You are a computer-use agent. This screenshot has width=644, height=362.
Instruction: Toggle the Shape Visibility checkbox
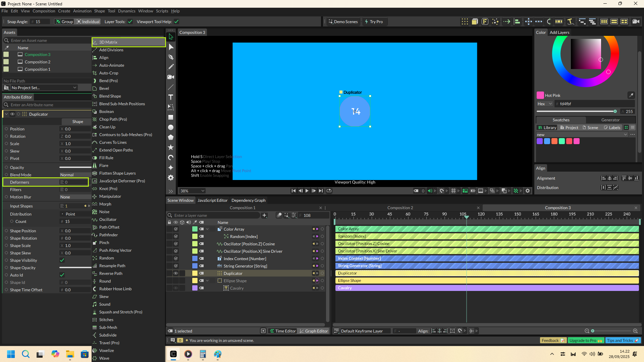62,260
